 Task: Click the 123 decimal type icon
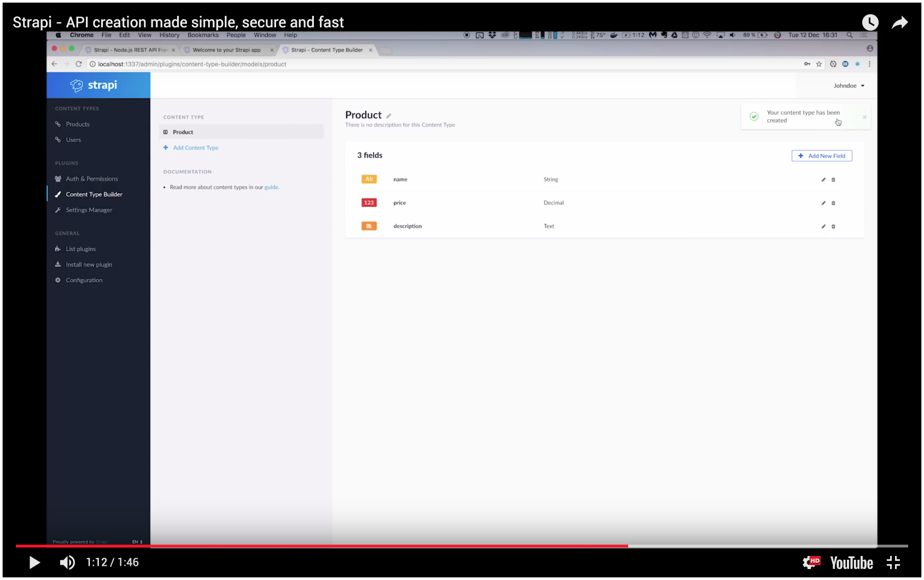(369, 203)
